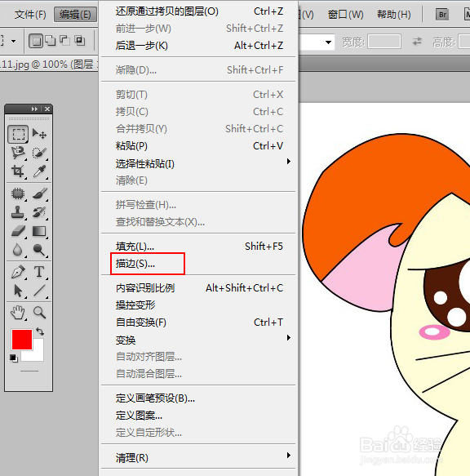Select the Line tool
The image size is (470, 476).
(39, 291)
